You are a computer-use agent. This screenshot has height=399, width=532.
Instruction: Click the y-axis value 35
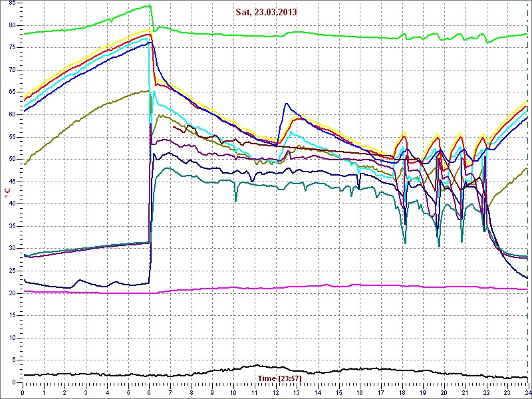click(12, 226)
